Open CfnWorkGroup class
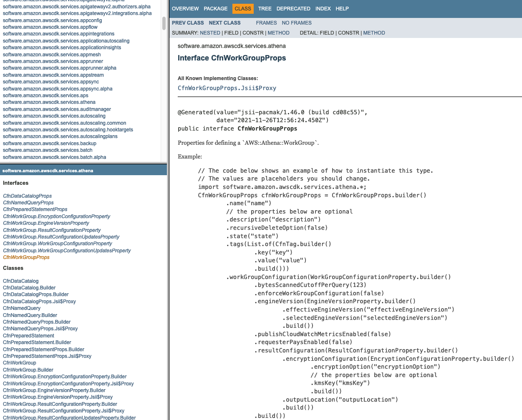This screenshot has height=420, width=522. (x=20, y=363)
